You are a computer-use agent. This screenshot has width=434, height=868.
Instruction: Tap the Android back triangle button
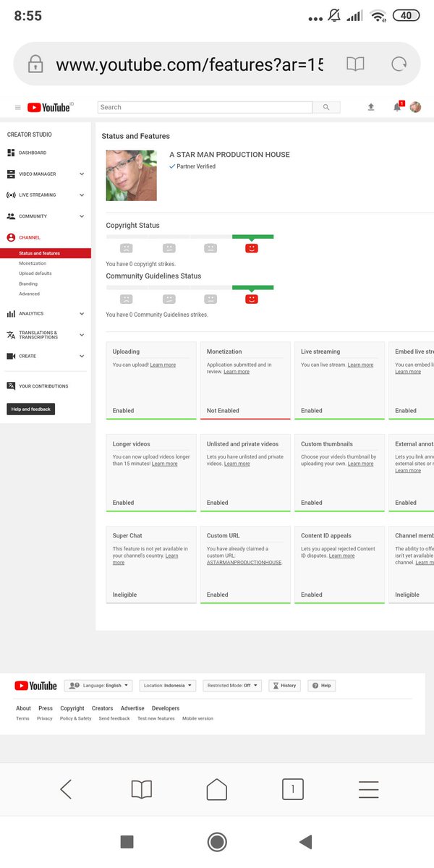(306, 841)
